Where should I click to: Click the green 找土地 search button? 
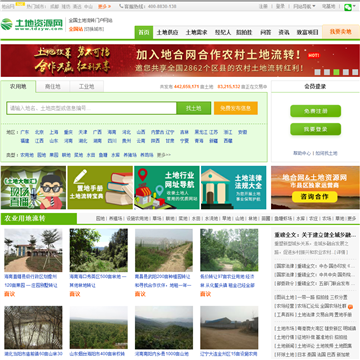tap(194, 108)
